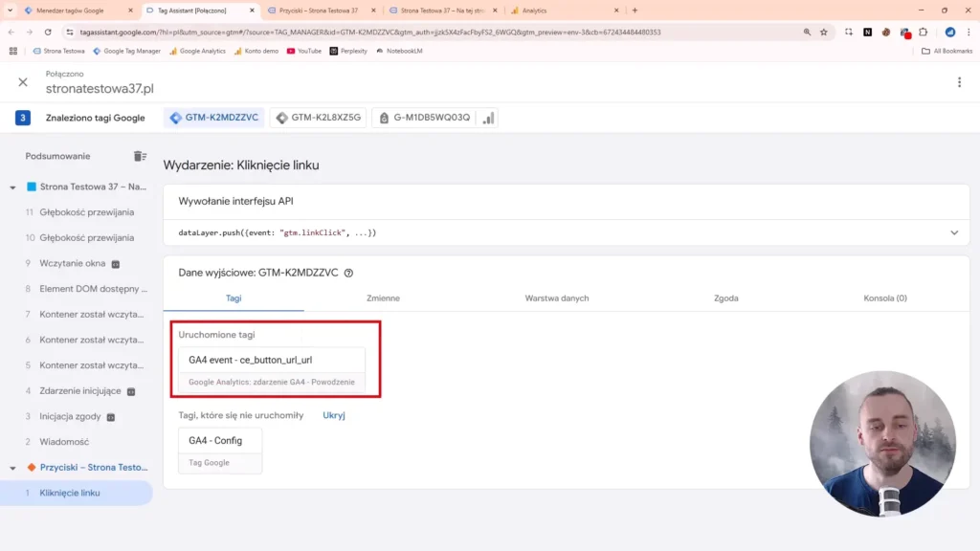Select event 6 Kontener został wczytany

77,340
